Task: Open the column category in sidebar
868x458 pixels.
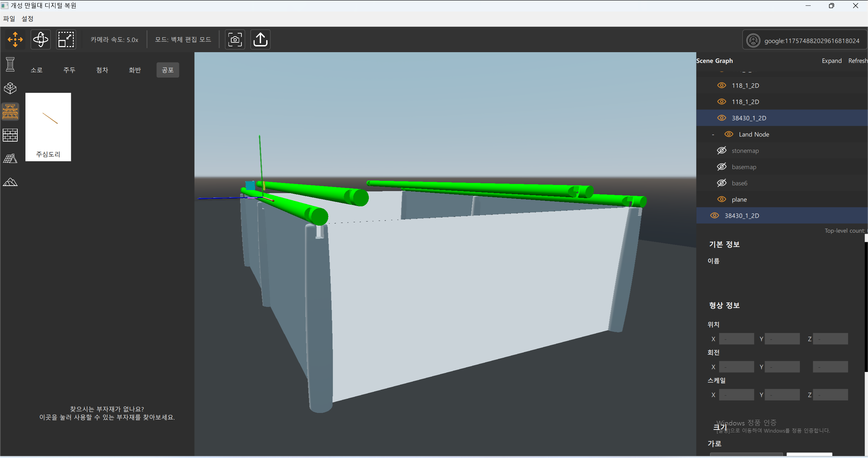Action: tap(10, 64)
